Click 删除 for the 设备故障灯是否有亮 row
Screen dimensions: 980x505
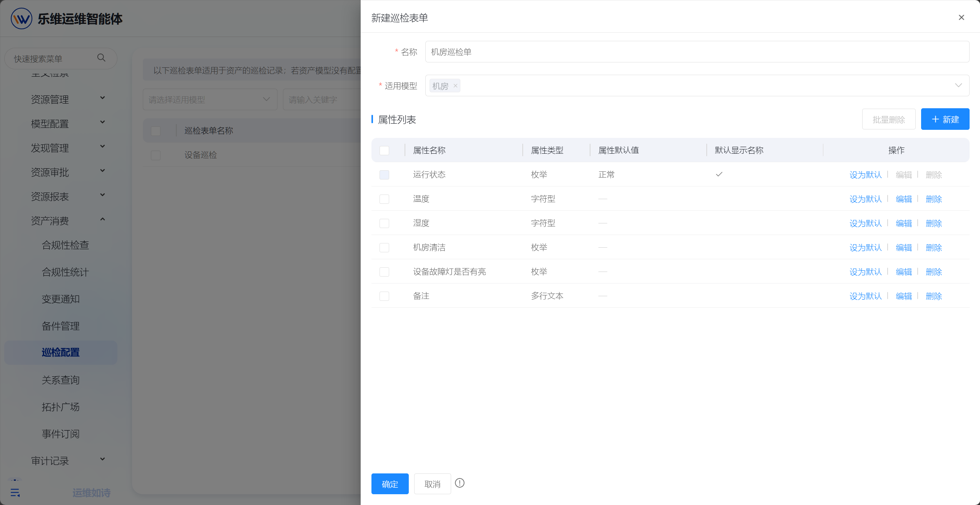pyautogui.click(x=934, y=272)
